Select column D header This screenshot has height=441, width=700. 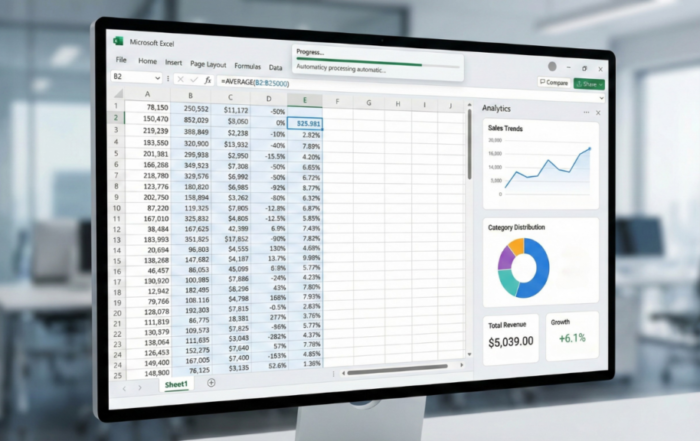pyautogui.click(x=269, y=99)
